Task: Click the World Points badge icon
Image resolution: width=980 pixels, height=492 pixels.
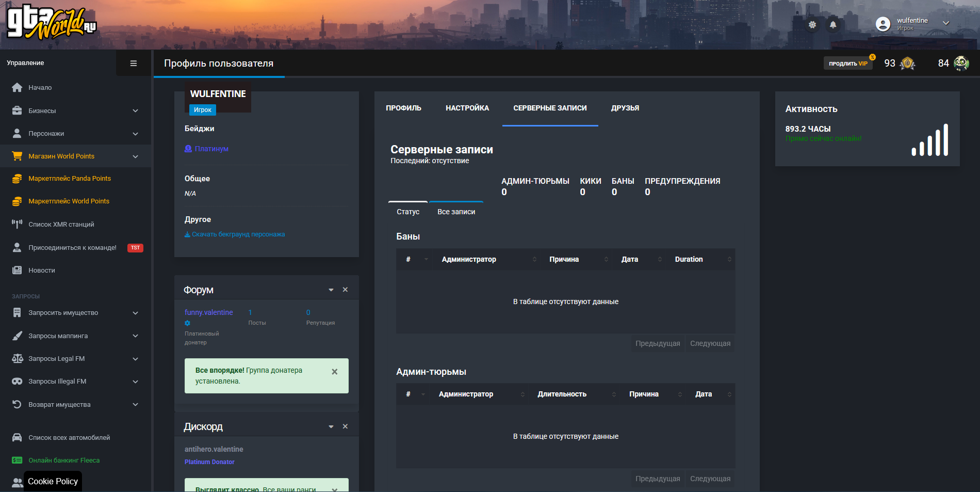Action: coord(907,63)
